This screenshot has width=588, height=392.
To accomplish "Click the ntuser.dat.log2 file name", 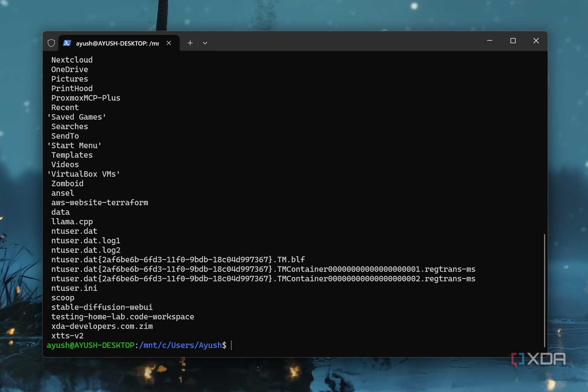I will [x=86, y=250].
